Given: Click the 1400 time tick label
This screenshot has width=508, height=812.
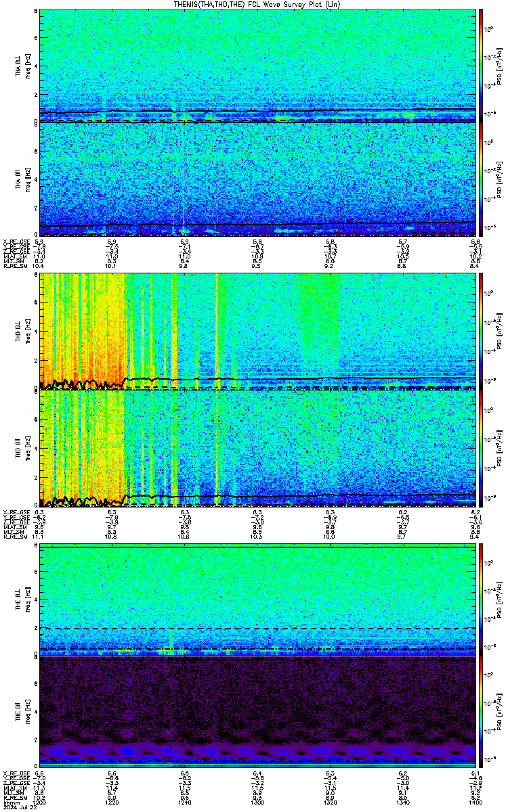Looking at the screenshot, I should [x=475, y=802].
